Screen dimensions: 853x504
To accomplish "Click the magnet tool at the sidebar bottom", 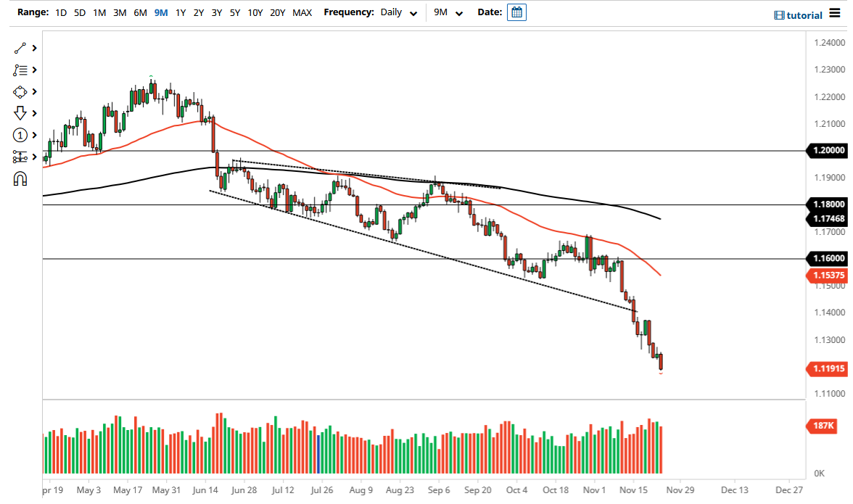I will [x=20, y=176].
